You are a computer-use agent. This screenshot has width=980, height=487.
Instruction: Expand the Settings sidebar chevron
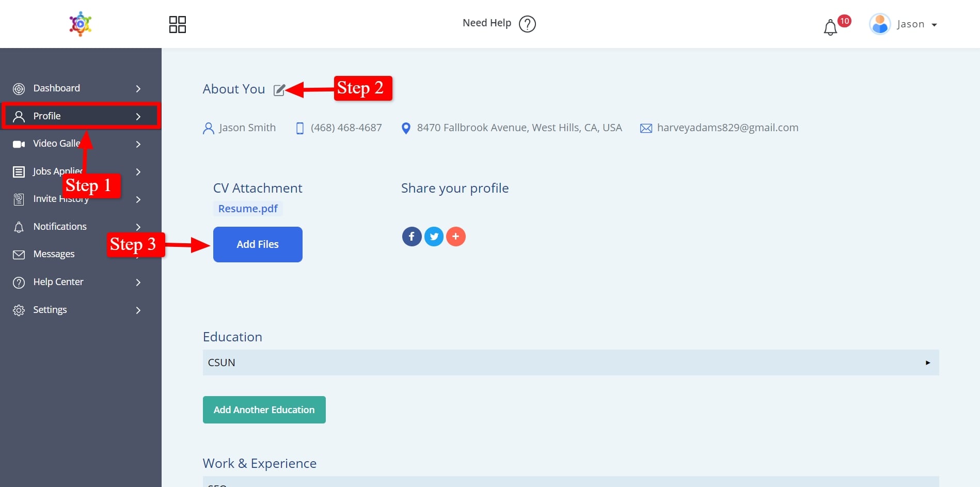[x=138, y=310]
